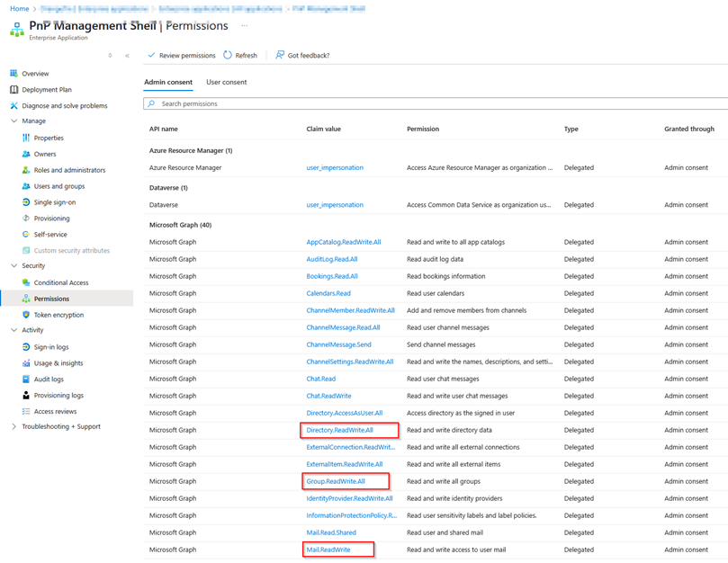This screenshot has width=728, height=563.
Task: Click the Claim value column header
Action: pyautogui.click(x=324, y=129)
